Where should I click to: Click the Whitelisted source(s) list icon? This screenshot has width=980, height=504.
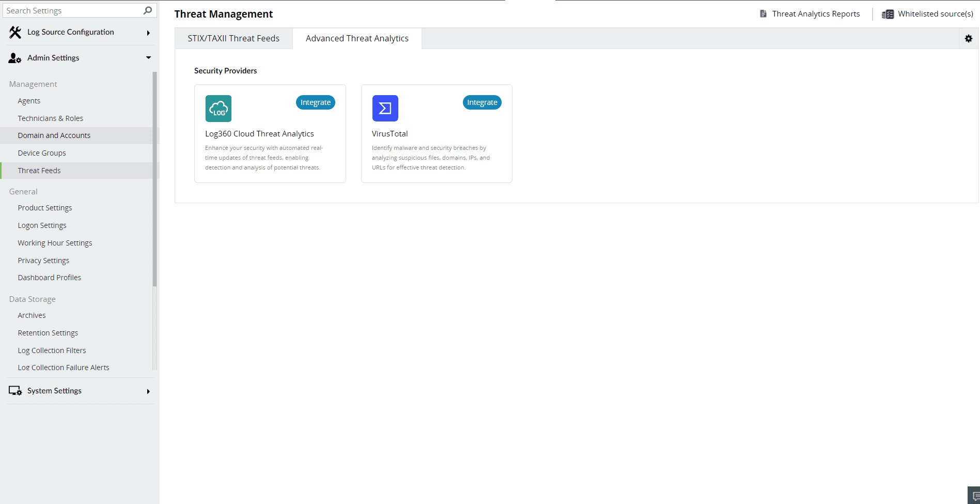point(888,14)
